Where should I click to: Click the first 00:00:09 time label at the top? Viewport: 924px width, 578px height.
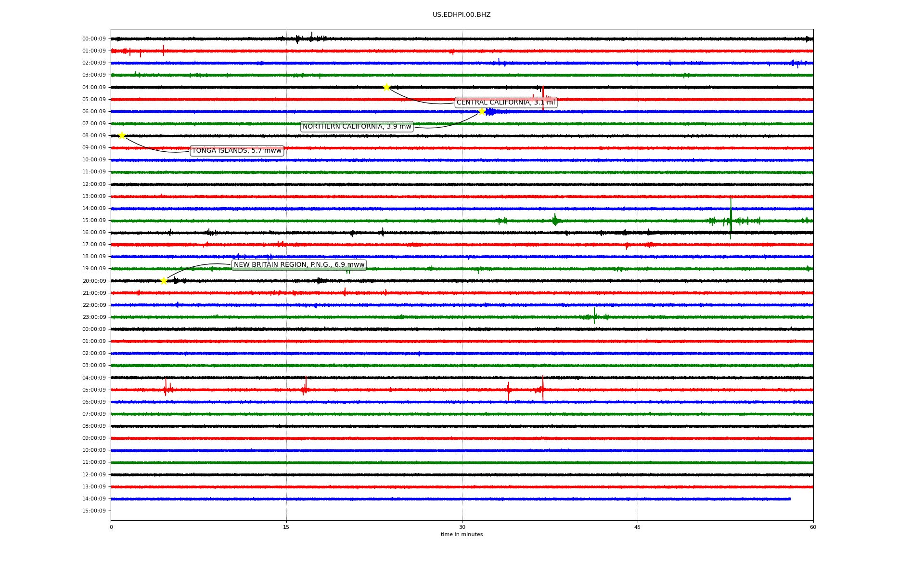click(94, 39)
